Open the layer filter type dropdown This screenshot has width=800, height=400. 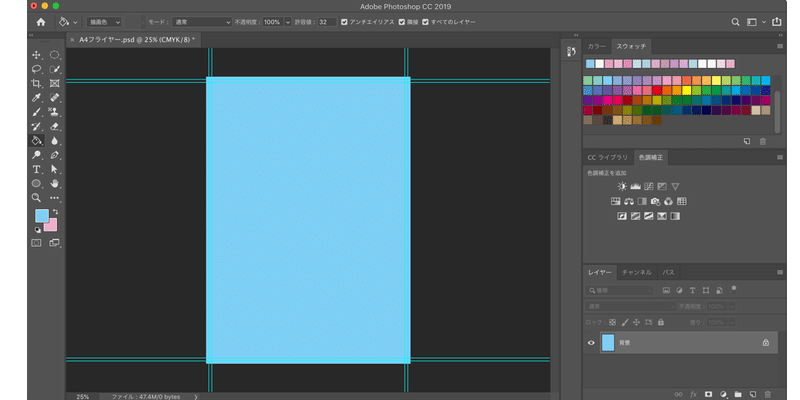click(619, 290)
